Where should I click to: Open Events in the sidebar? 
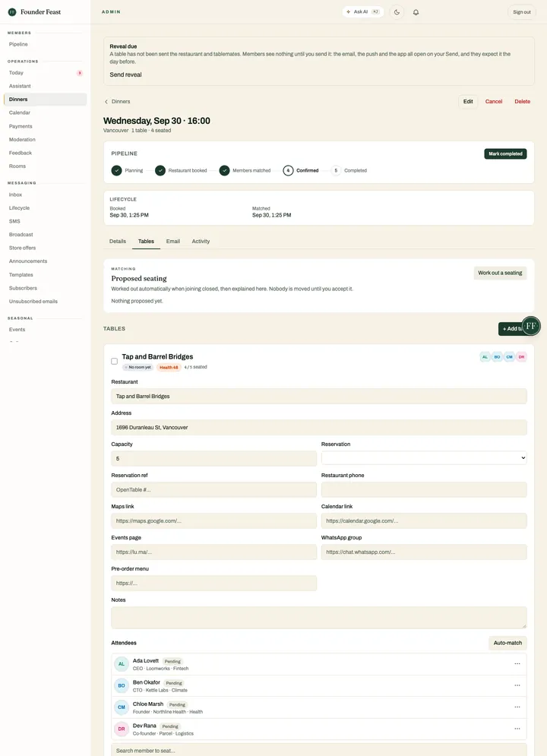45,330
